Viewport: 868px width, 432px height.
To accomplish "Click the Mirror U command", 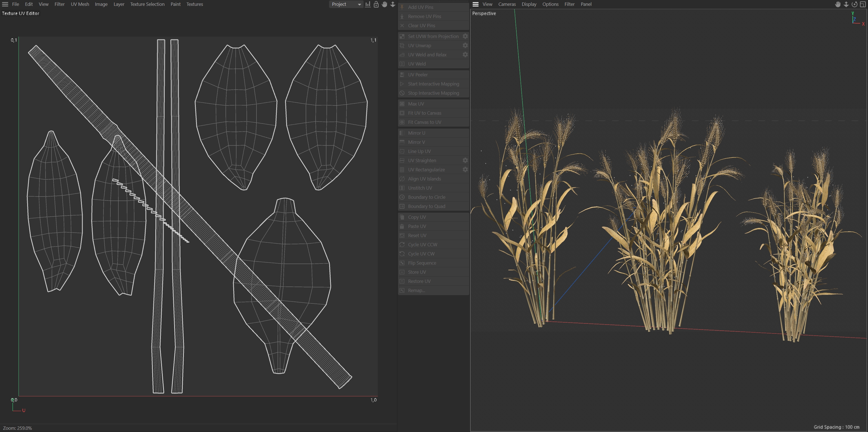I will tap(417, 133).
